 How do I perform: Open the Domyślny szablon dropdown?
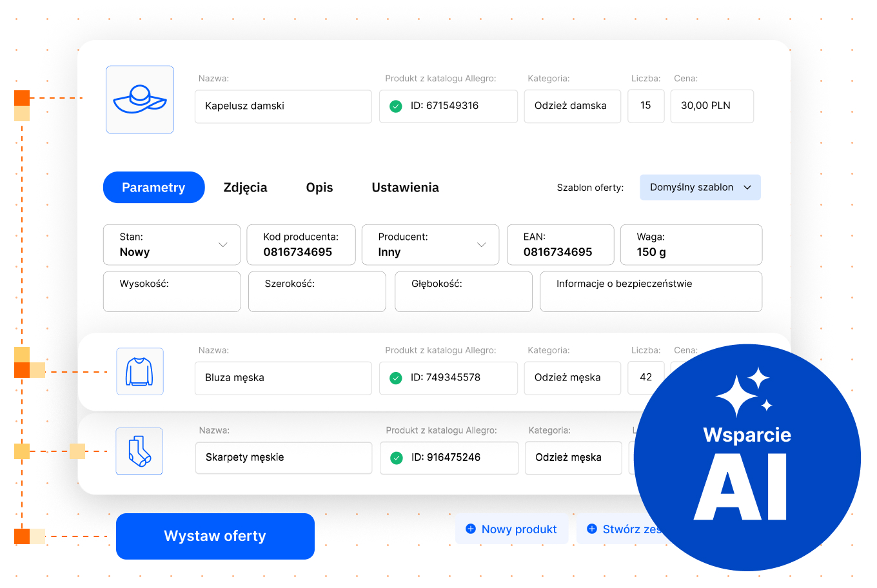pyautogui.click(x=700, y=188)
